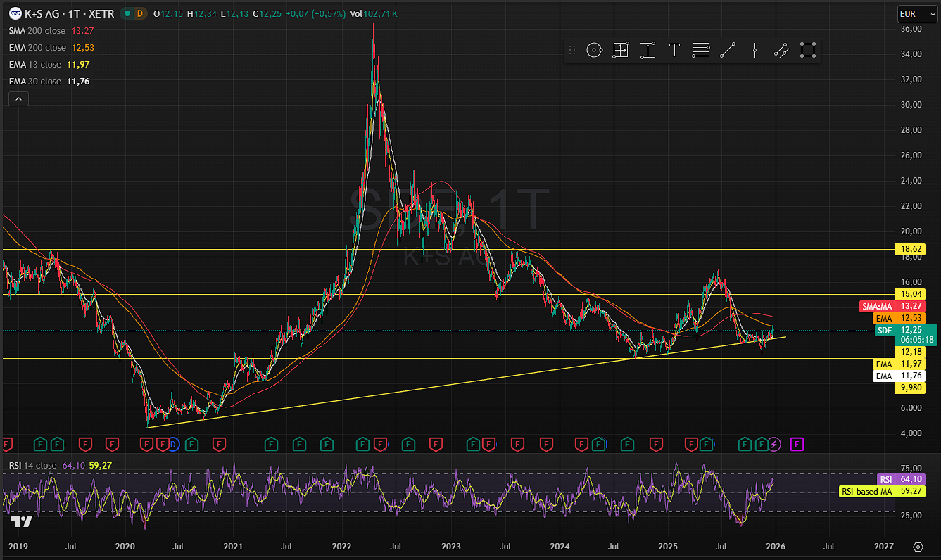Select the lasso circle tool in drawing toolbar
The image size is (941, 560).
pyautogui.click(x=594, y=50)
